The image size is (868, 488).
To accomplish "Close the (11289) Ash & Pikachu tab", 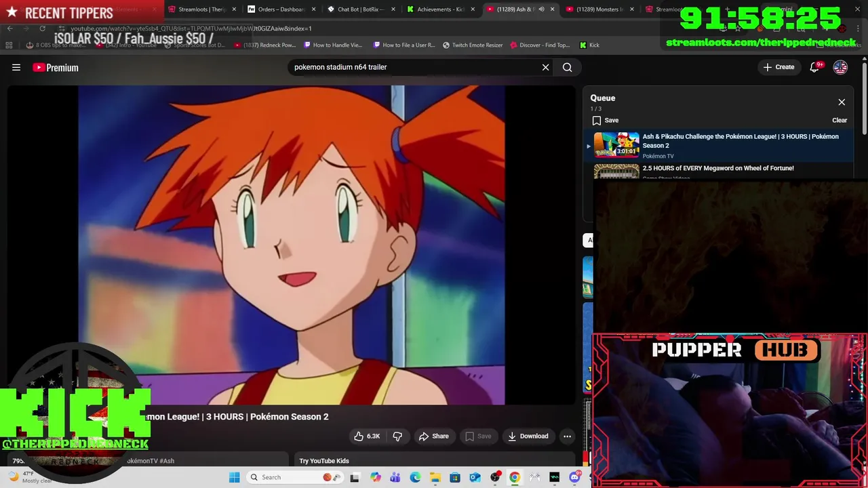I will pyautogui.click(x=553, y=9).
